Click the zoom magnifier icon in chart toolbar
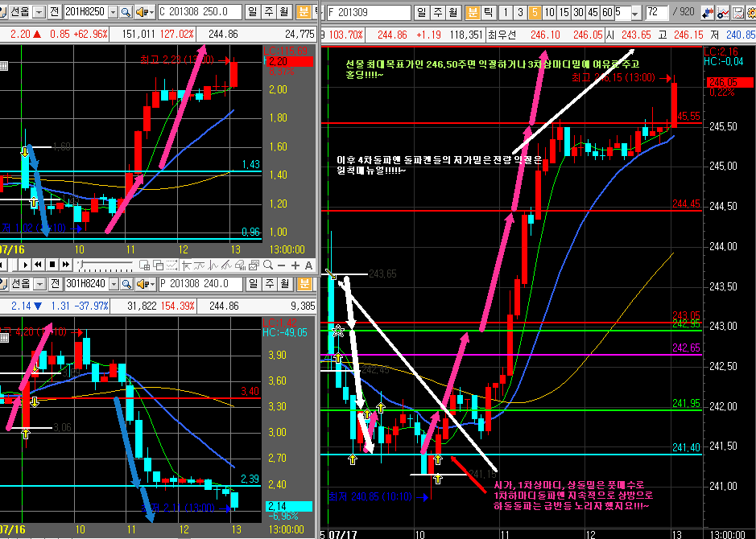 pyautogui.click(x=267, y=265)
